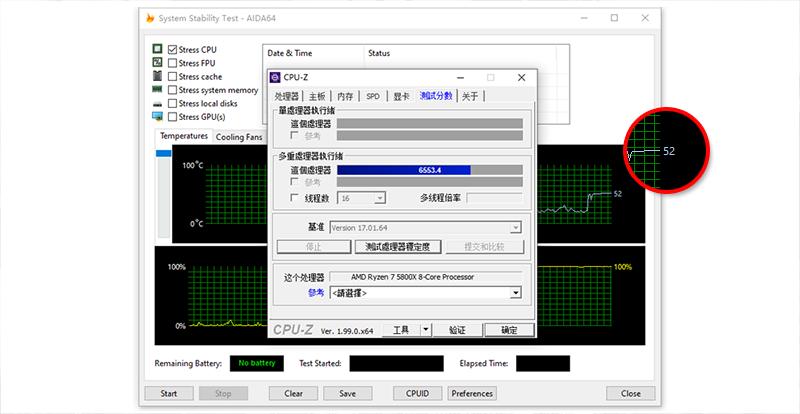Screen dimensions: 800x414
Task: Enable the Stress GPU(s) checkbox
Action: click(x=172, y=117)
